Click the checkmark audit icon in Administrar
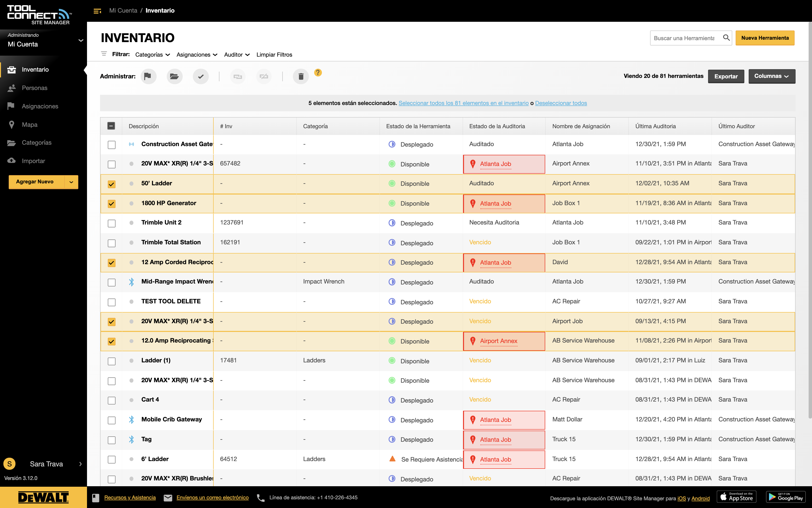This screenshot has height=508, width=812. (201, 76)
